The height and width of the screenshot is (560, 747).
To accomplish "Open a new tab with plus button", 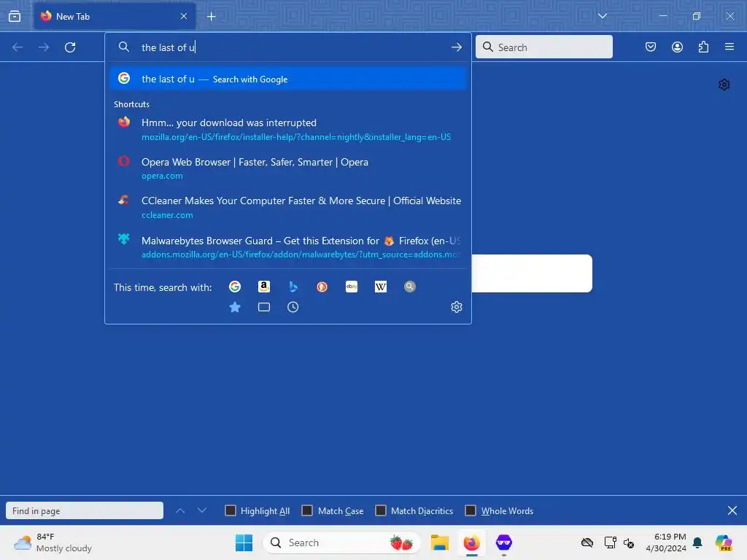I will [x=212, y=17].
